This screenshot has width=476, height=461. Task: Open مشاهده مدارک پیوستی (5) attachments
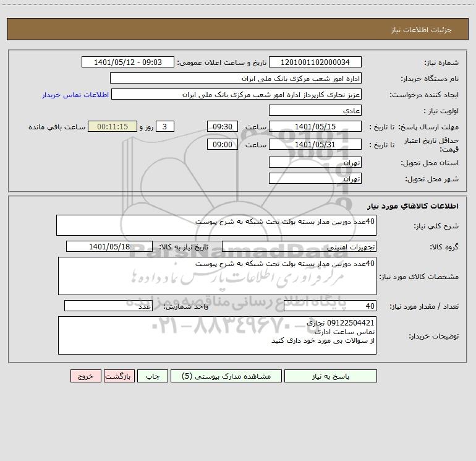[x=226, y=376]
